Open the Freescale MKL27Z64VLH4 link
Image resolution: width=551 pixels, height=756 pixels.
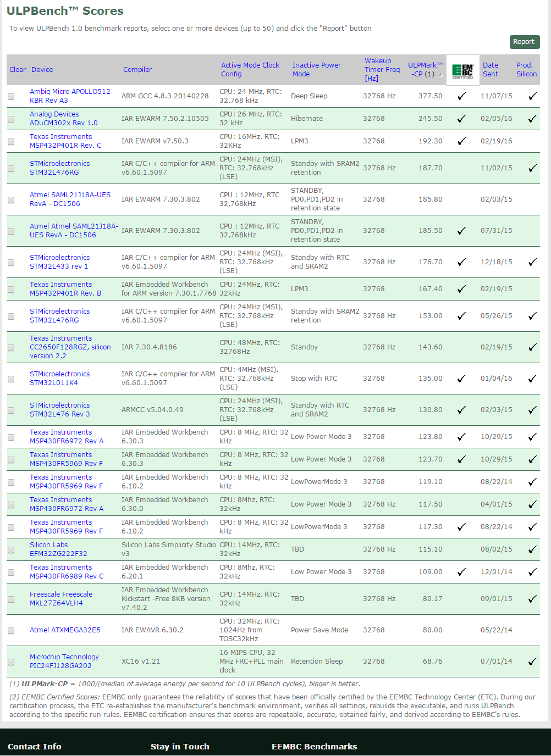(61, 599)
